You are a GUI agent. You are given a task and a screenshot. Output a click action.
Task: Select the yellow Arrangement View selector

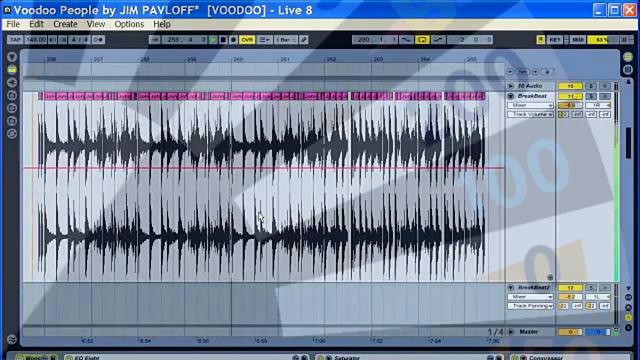[628, 57]
